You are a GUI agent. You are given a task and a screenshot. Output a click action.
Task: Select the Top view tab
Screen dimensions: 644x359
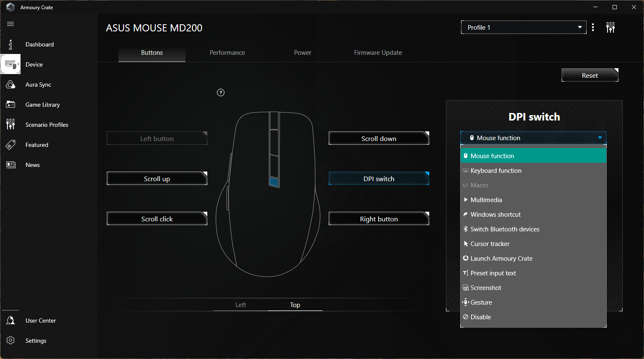[295, 305]
